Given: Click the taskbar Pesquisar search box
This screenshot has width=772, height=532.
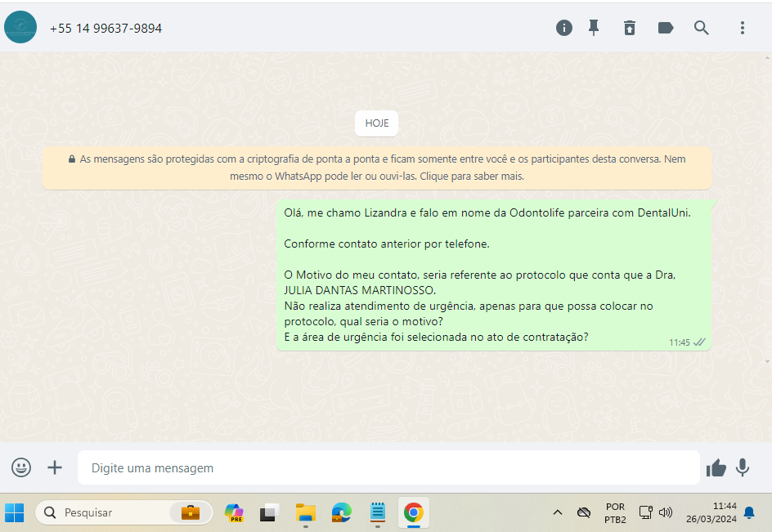Looking at the screenshot, I should (124, 513).
